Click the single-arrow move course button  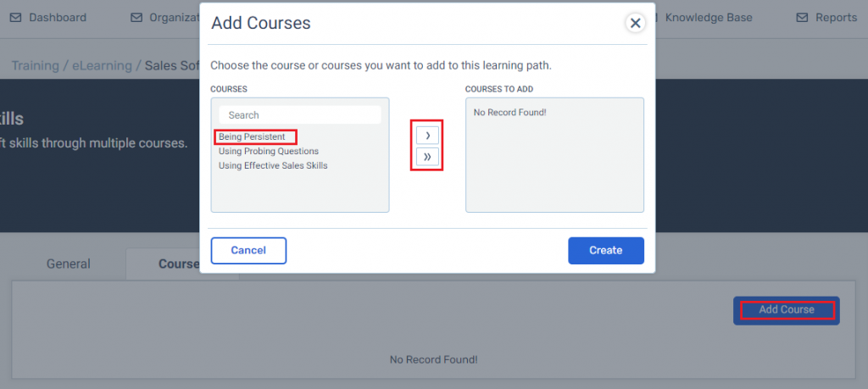[427, 135]
